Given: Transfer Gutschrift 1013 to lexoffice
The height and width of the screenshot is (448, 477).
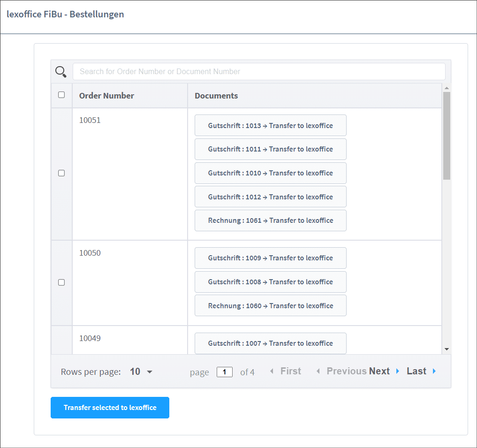Looking at the screenshot, I should pyautogui.click(x=271, y=125).
